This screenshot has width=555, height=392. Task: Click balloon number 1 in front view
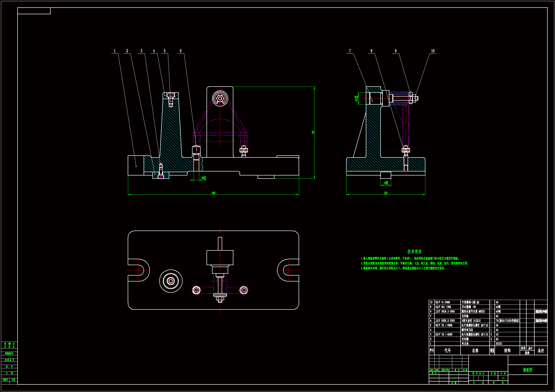[115, 51]
